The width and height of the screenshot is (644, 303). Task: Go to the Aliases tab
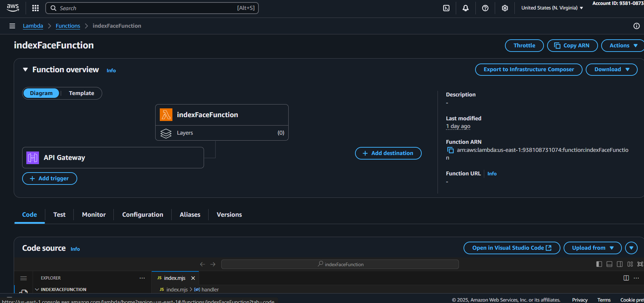click(190, 215)
